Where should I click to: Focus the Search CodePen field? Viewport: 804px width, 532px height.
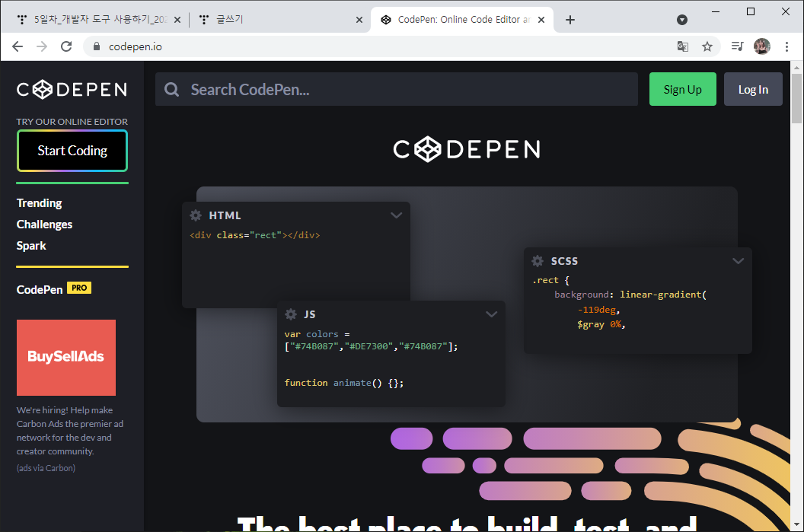tap(397, 89)
